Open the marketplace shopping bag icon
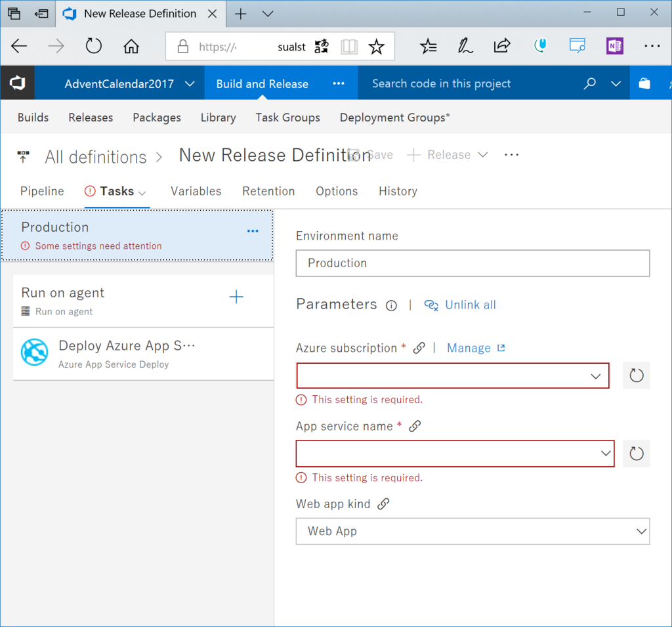This screenshot has width=672, height=627. [x=644, y=83]
